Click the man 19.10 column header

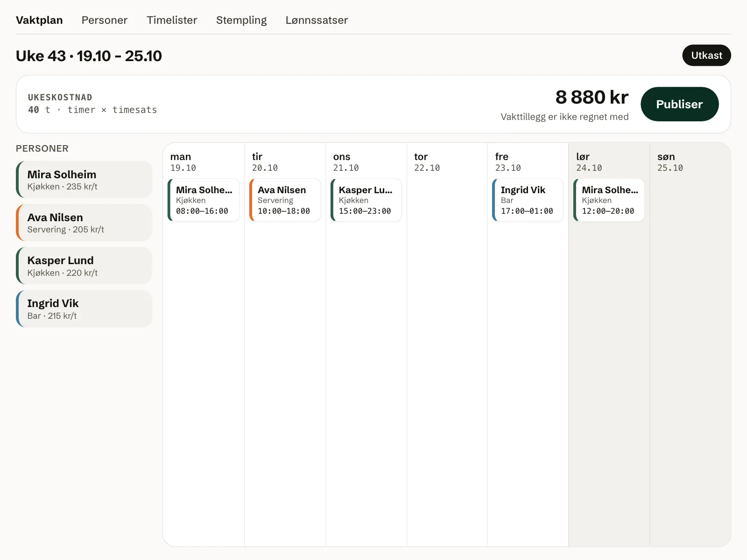tap(183, 162)
